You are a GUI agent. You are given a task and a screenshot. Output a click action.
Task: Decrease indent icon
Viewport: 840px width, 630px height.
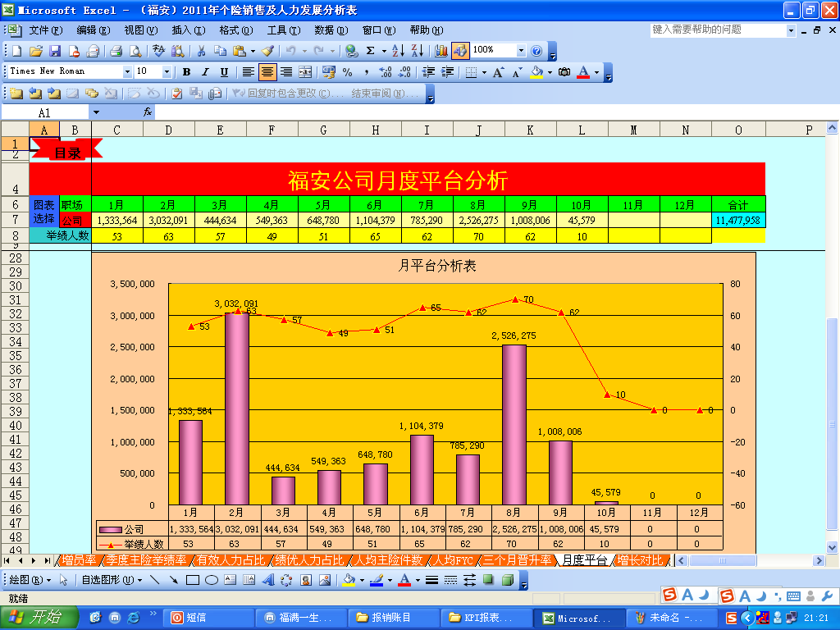pyautogui.click(x=428, y=72)
